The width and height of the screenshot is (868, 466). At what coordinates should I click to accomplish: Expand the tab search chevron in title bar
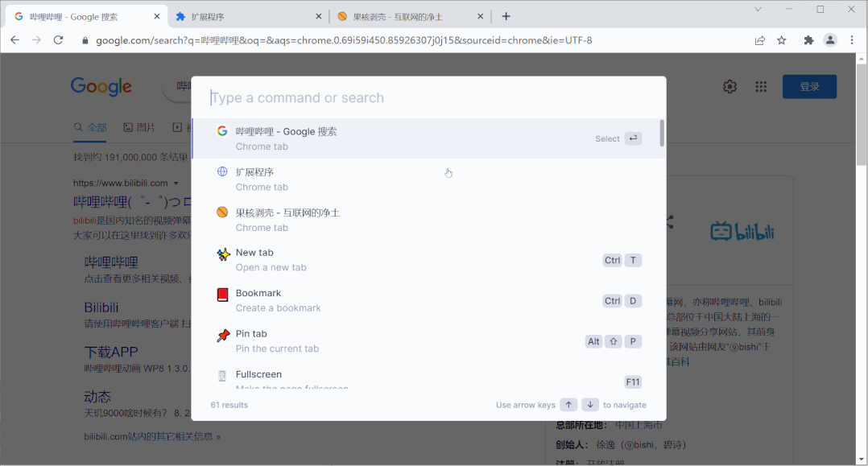758,10
